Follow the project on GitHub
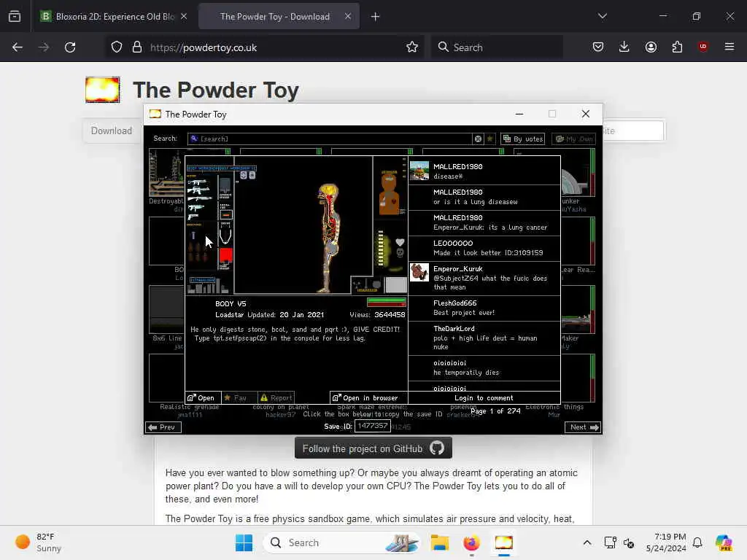Screen dimensions: 747x560 click(373, 448)
